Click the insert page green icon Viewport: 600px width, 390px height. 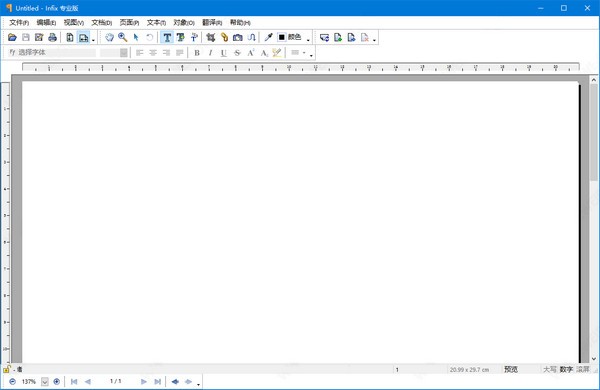(x=338, y=38)
